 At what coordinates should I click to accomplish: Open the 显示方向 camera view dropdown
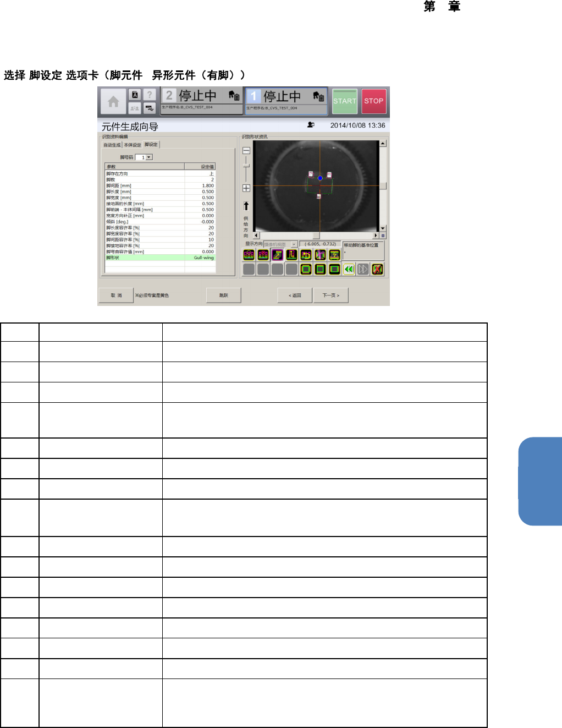[x=294, y=244]
